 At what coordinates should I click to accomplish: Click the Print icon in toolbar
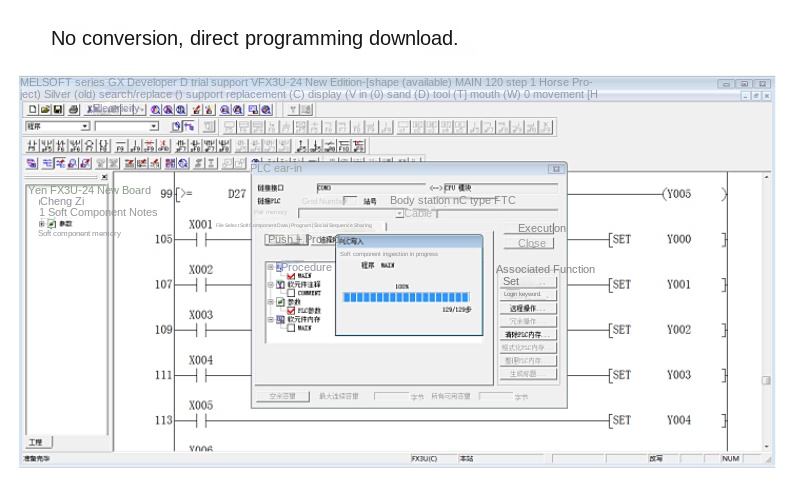click(x=74, y=109)
